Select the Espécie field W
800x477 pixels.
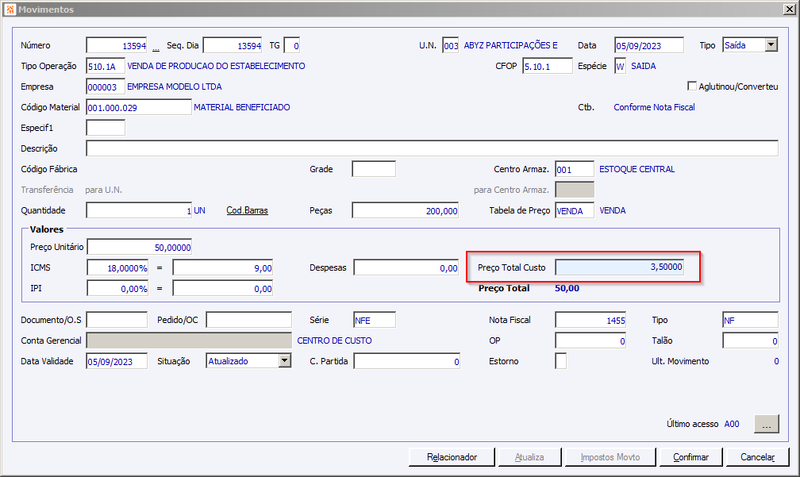pyautogui.click(x=620, y=66)
